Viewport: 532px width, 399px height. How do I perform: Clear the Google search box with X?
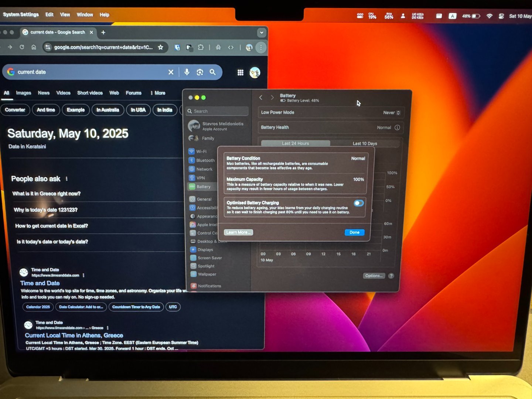pyautogui.click(x=171, y=72)
